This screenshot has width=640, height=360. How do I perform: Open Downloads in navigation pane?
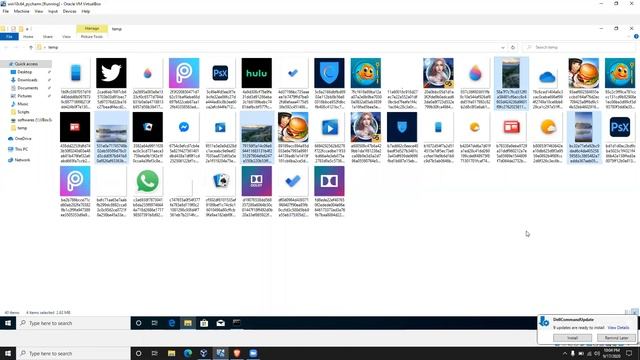27,80
